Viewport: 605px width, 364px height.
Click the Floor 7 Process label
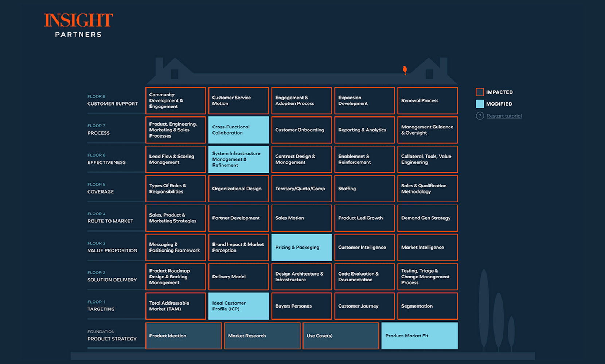click(99, 130)
